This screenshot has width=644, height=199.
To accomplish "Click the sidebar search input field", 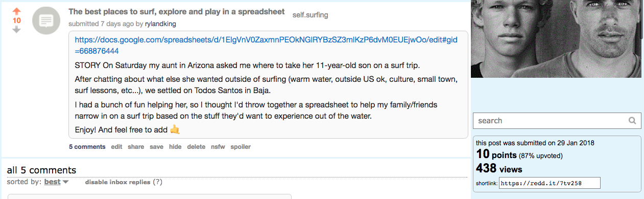I will [x=551, y=121].
